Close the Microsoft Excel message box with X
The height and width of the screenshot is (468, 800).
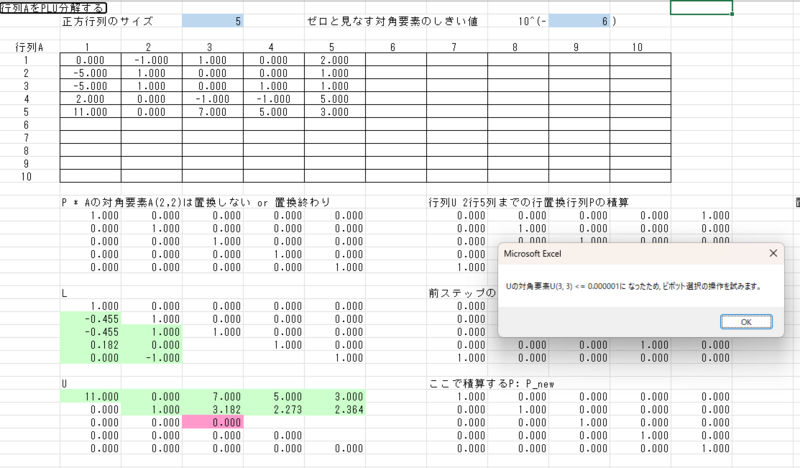point(773,254)
